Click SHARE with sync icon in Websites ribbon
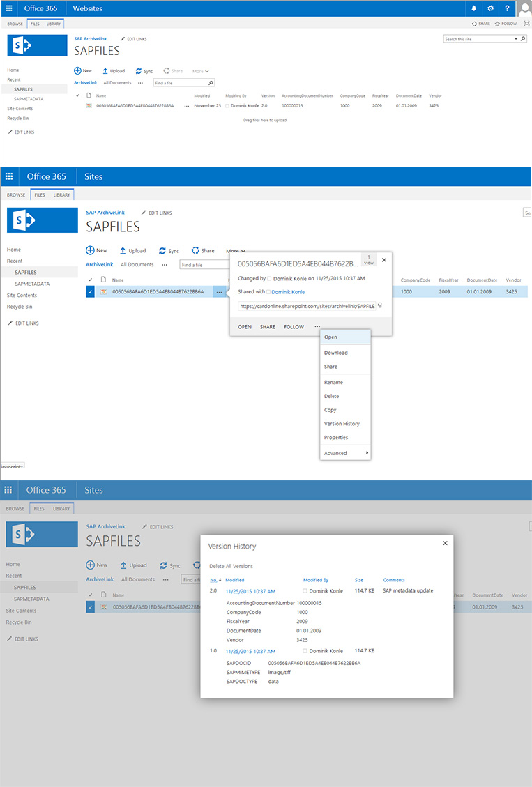Image resolution: width=532 pixels, height=787 pixels. pos(481,24)
